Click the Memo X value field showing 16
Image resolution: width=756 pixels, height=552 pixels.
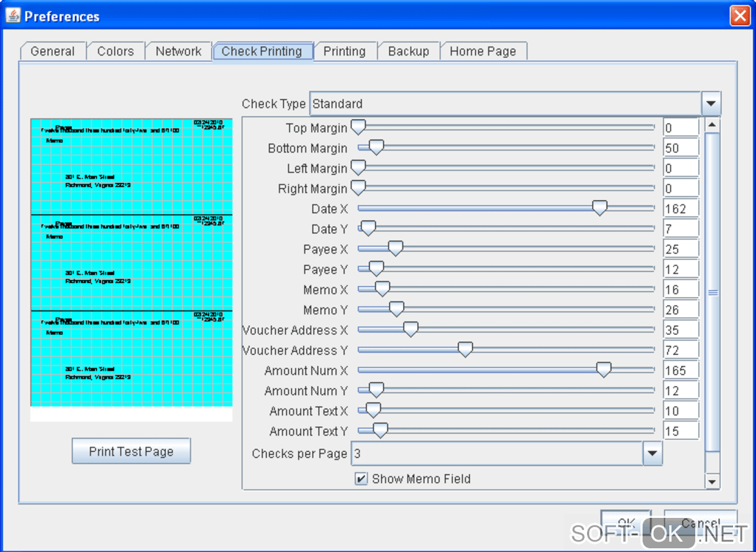(681, 290)
